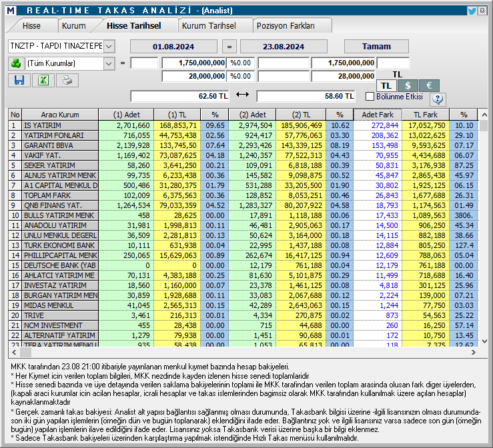This screenshot has height=448, width=493.
Task: Click the AHLATCI YATIRIM ME row
Action: pyautogui.click(x=243, y=275)
